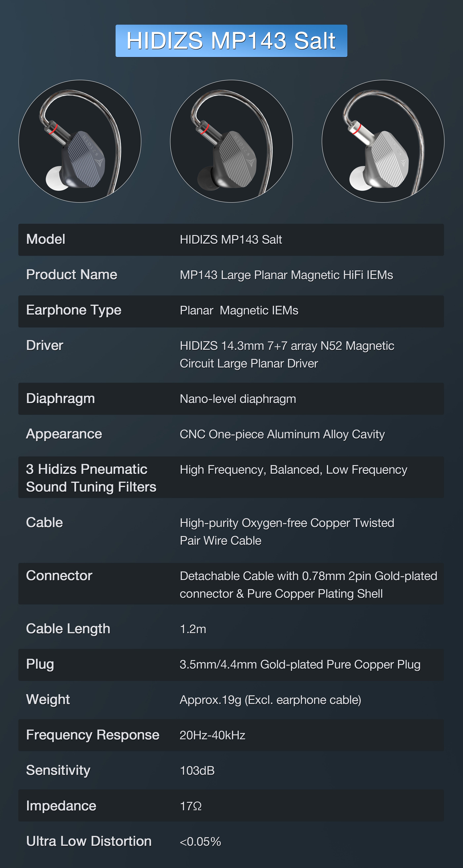Click the Ultra Low Distortion label
Screen dimensions: 463x868
(x=89, y=841)
